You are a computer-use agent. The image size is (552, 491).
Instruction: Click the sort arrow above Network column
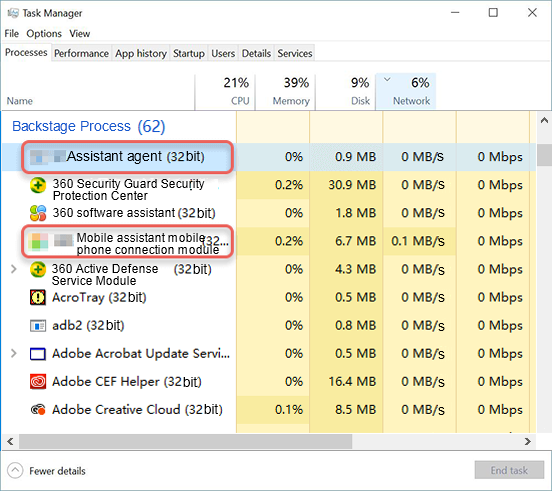click(x=387, y=80)
